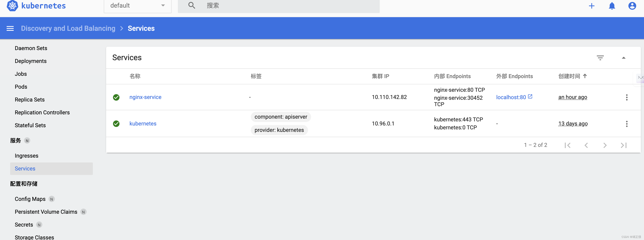Click the 名称 column header
Screen dimensions: 644x240
coord(135,76)
